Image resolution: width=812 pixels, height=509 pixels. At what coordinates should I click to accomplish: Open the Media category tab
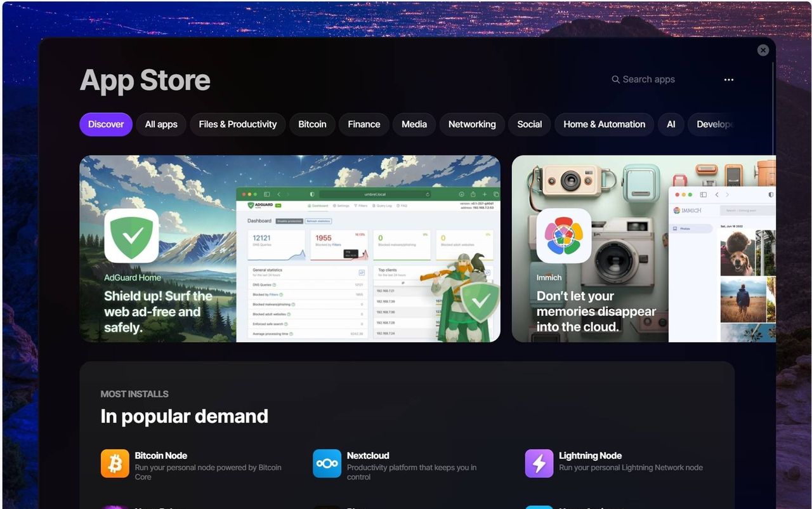click(x=414, y=124)
